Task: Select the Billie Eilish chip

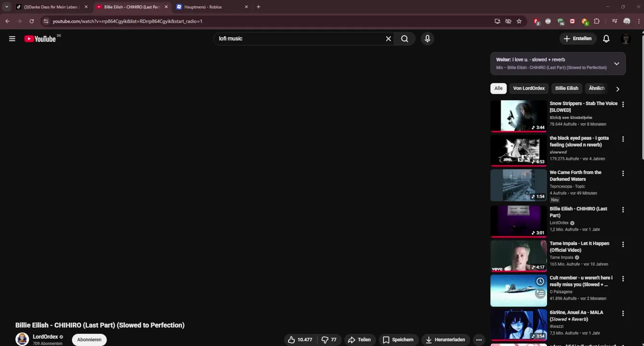Action: coord(567,88)
